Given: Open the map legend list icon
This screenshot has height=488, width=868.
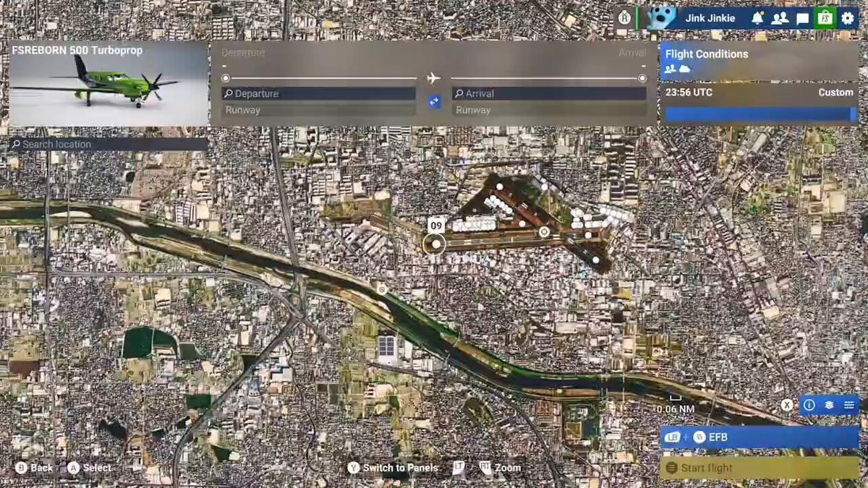Looking at the screenshot, I should [x=848, y=405].
